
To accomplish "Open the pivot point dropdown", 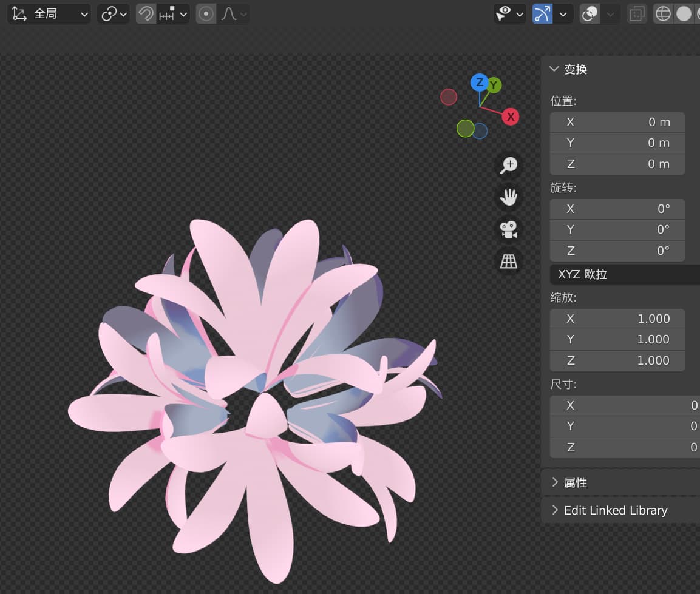I will pyautogui.click(x=114, y=14).
